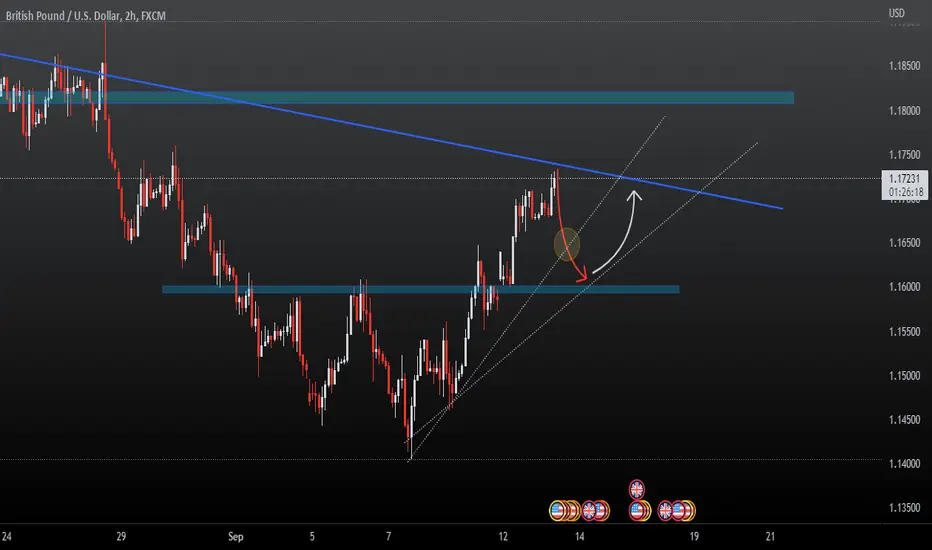Click the 5 date label on the time axis
Screen dimensions: 932x550
click(x=312, y=536)
